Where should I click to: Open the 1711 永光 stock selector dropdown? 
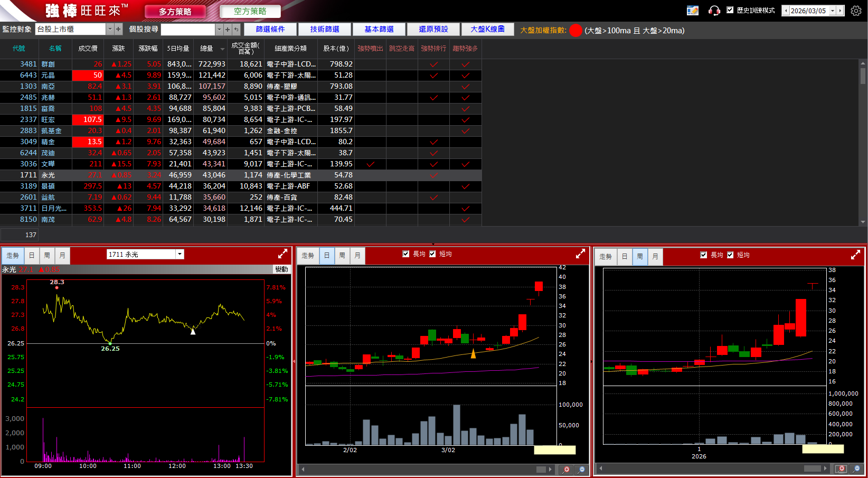[180, 255]
